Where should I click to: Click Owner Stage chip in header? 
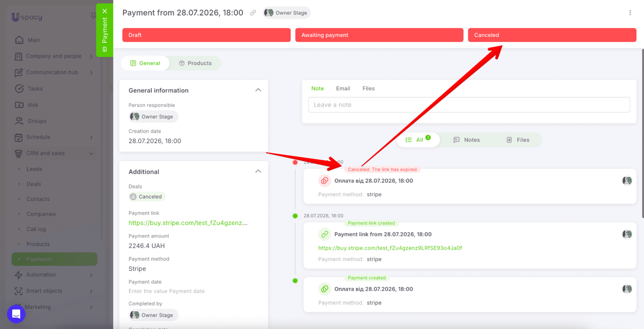286,13
